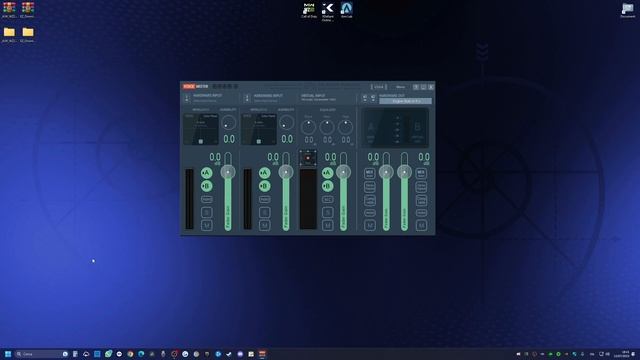Screen dimensions: 640x360
Task: Click Hardware Input 2 fader knob
Action: tap(286, 172)
